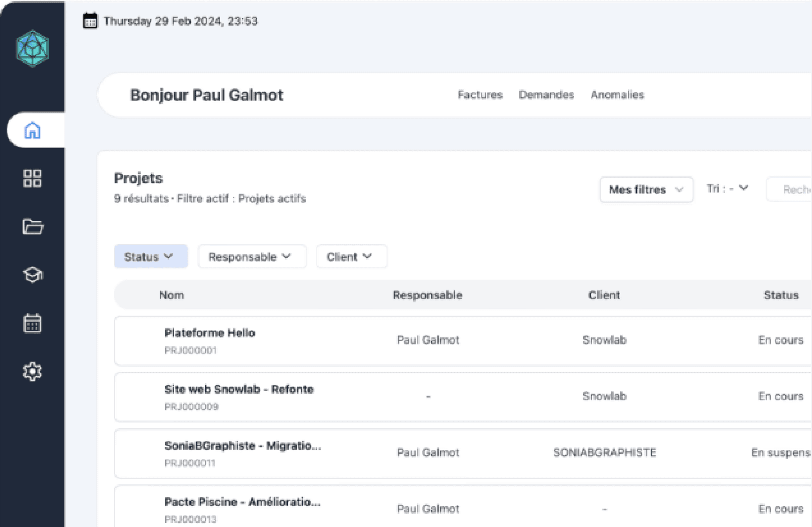Viewport: 812px width, 527px height.
Task: Expand the Status filter dropdown
Action: tap(150, 257)
